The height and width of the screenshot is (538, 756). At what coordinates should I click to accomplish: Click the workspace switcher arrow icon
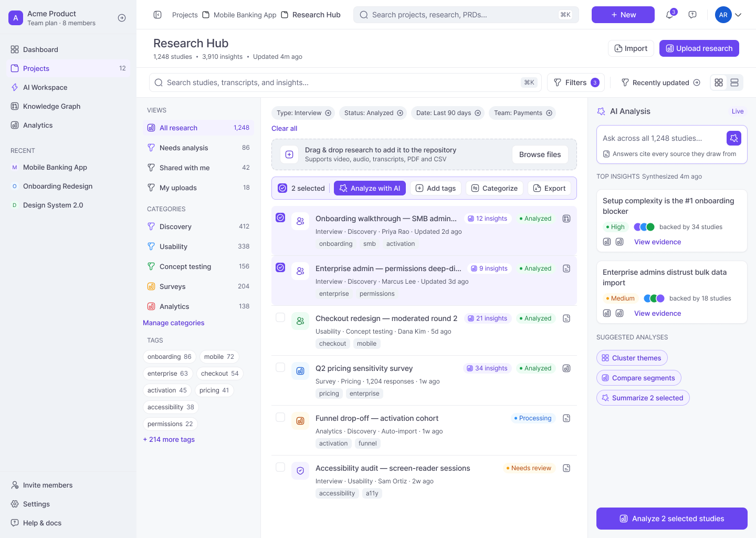click(x=122, y=18)
